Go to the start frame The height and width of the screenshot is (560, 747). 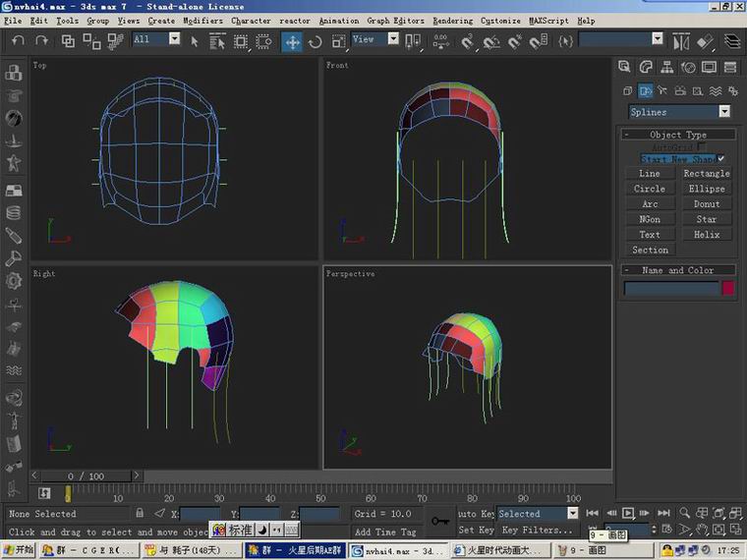592,513
